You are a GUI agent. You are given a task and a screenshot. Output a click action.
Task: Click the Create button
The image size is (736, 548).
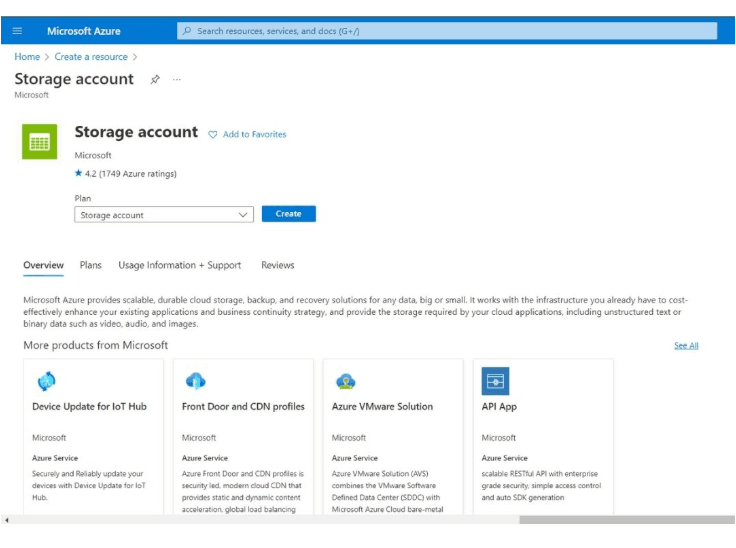[x=289, y=214]
